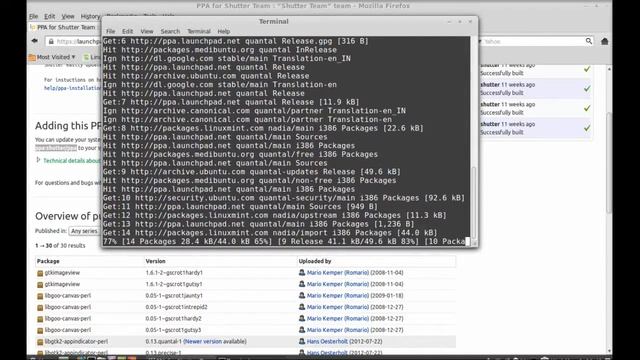The height and width of the screenshot is (360, 640).
Task: Click package icon beside libgoo-canvas-perl intrepid2 row
Action: click(x=40, y=307)
